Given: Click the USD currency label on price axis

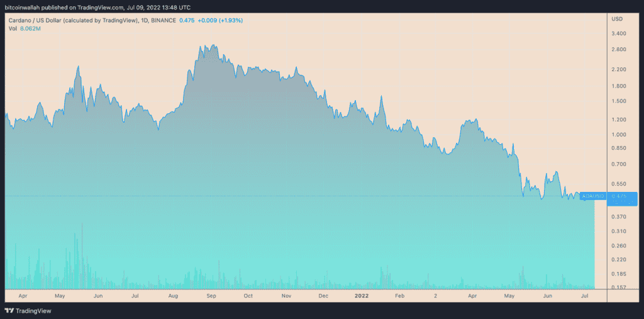Looking at the screenshot, I should click(x=617, y=19).
